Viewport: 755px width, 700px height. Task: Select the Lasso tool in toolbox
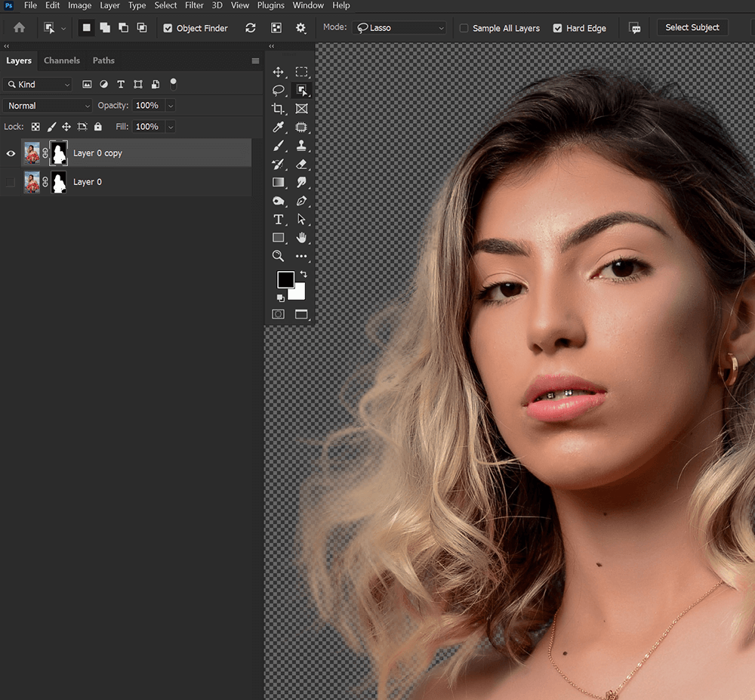tap(279, 91)
